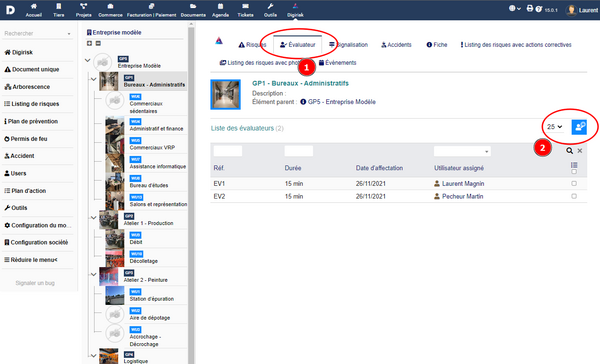Switch to the Fiche tab
This screenshot has width=600, height=364.
click(x=437, y=45)
